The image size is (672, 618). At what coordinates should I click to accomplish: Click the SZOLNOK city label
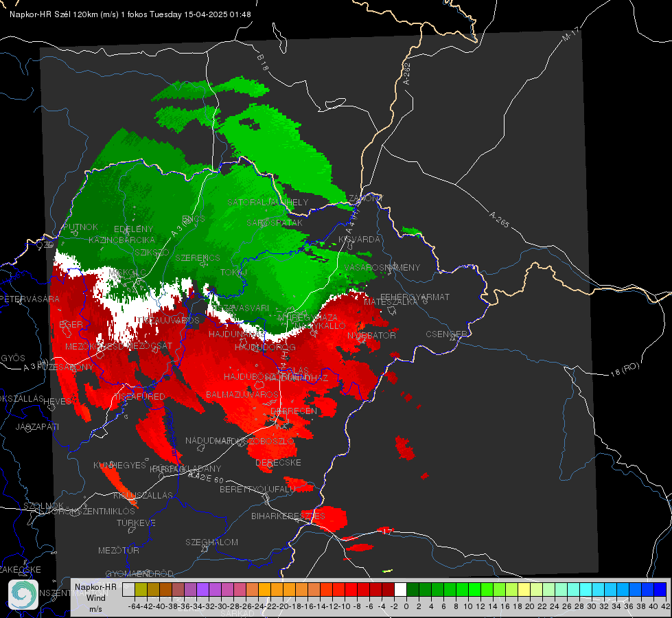click(x=44, y=505)
